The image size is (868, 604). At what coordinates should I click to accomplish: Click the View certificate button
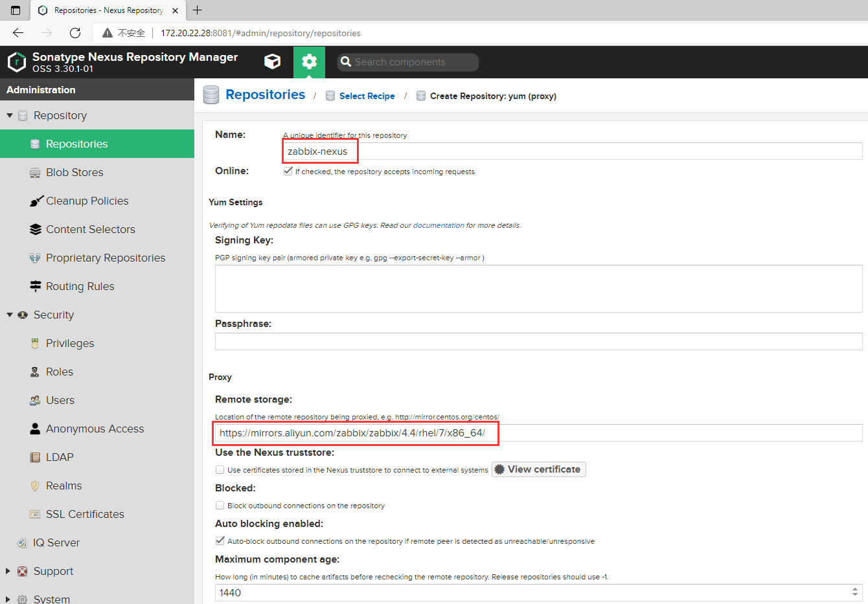(x=539, y=469)
